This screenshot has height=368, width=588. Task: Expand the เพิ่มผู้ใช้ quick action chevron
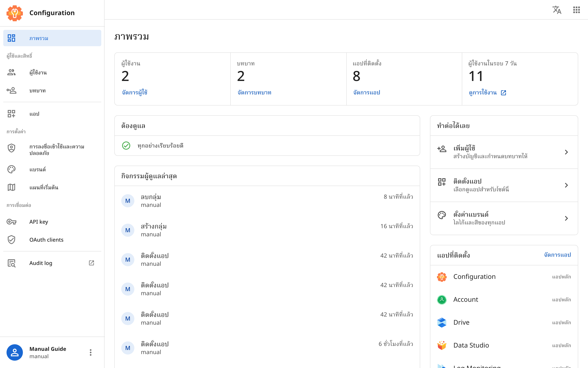[566, 152]
